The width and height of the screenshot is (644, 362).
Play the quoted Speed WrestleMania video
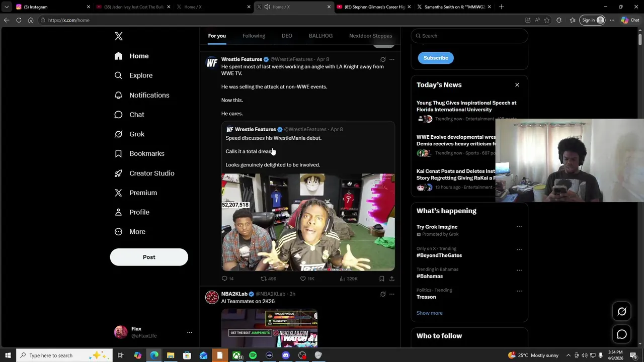click(308, 222)
